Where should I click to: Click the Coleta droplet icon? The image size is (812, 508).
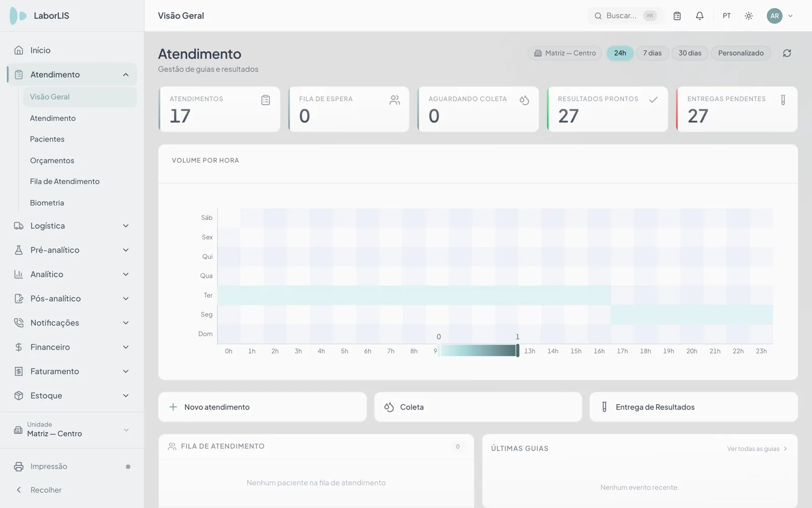[389, 407]
